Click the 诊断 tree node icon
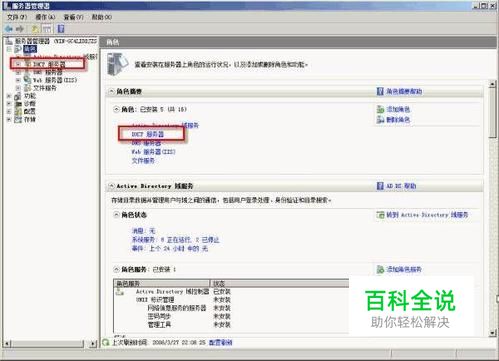499x361 pixels. pos(18,104)
